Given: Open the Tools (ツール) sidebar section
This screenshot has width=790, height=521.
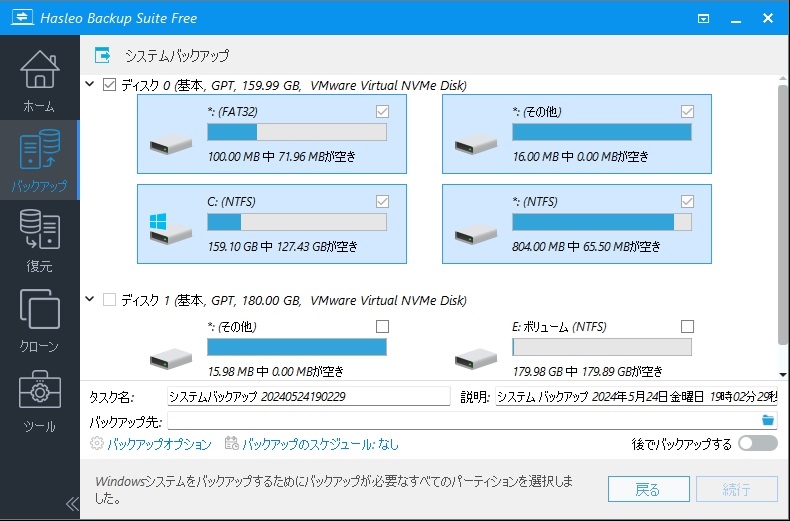Looking at the screenshot, I should (39, 401).
